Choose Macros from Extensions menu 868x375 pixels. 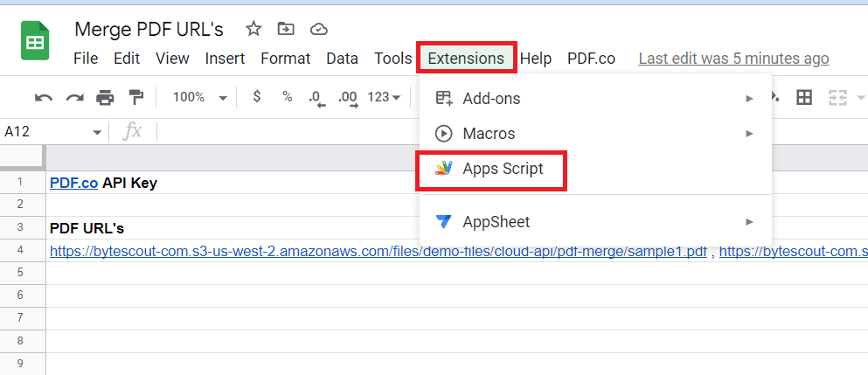595,134
